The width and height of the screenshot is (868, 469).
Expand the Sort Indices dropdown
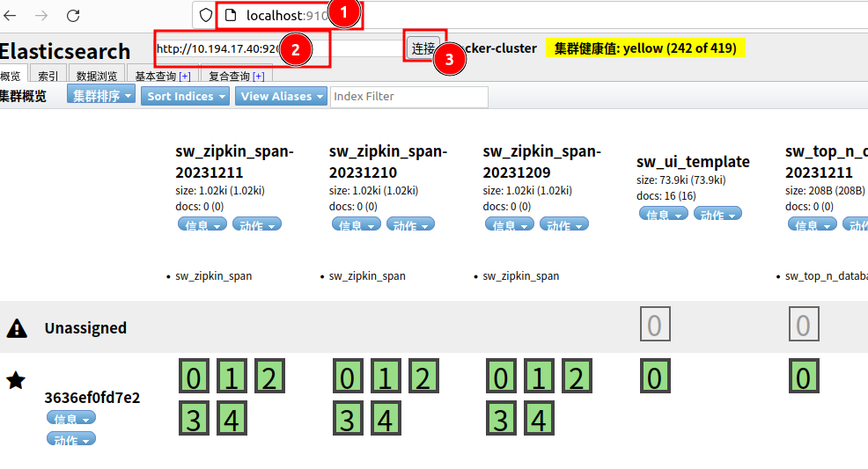coord(186,96)
